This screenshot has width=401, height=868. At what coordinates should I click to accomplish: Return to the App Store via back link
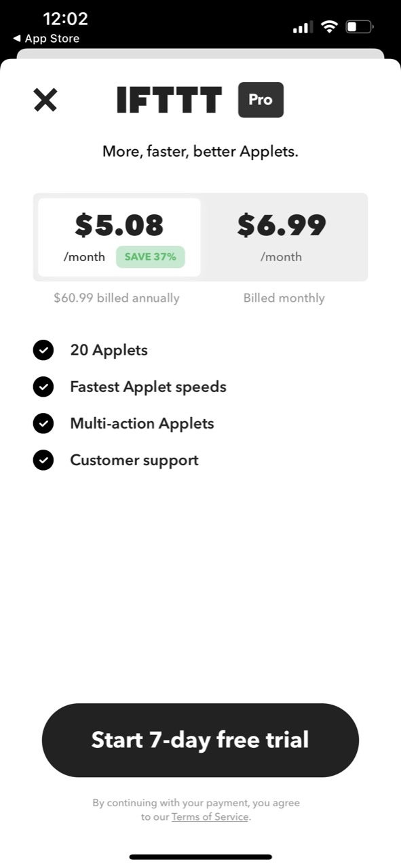point(45,39)
